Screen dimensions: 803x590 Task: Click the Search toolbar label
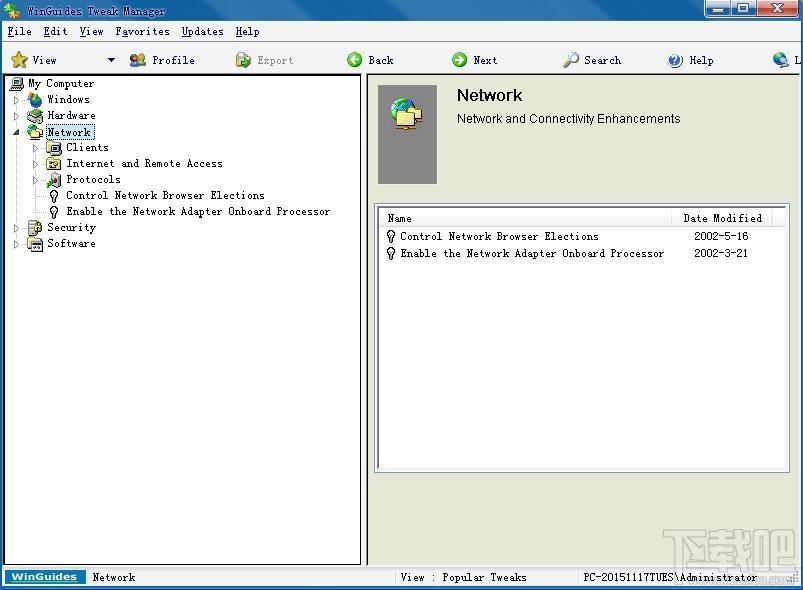(x=603, y=60)
